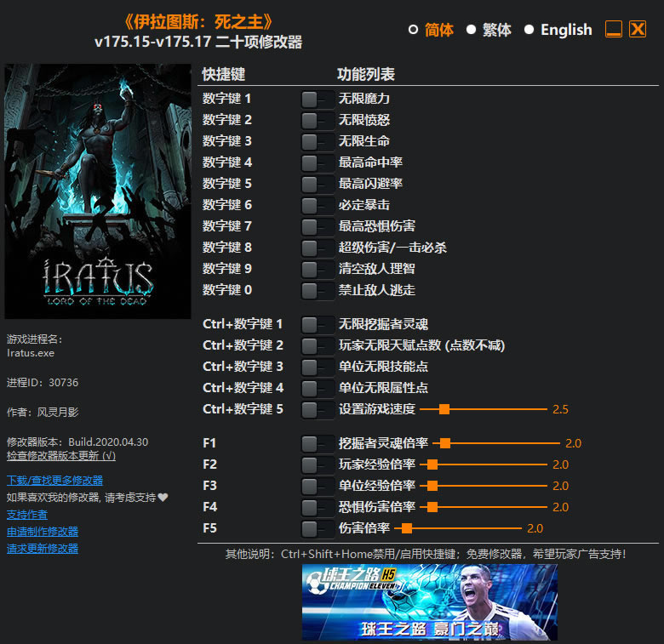Enable 最高命中率 switch
The image size is (664, 644).
(x=318, y=163)
